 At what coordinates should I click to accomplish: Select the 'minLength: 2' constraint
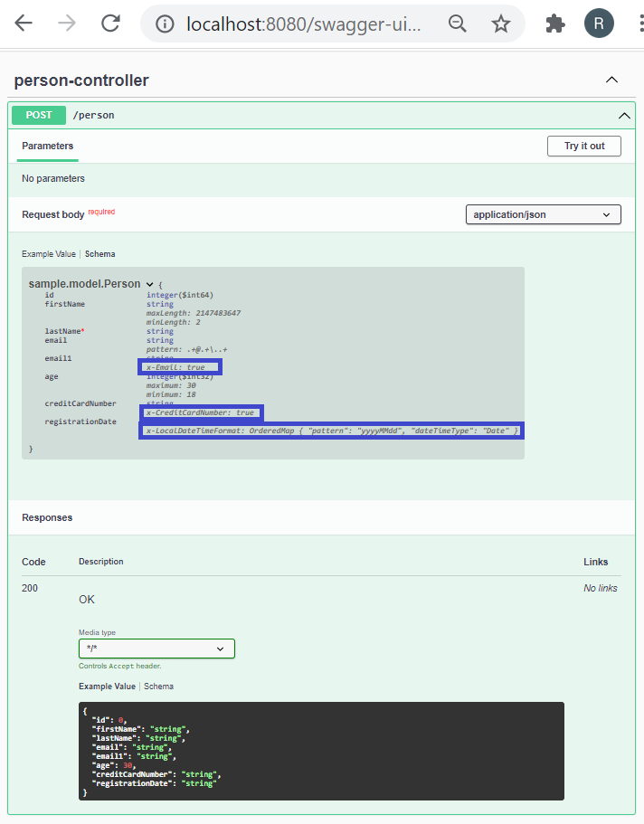(x=174, y=322)
